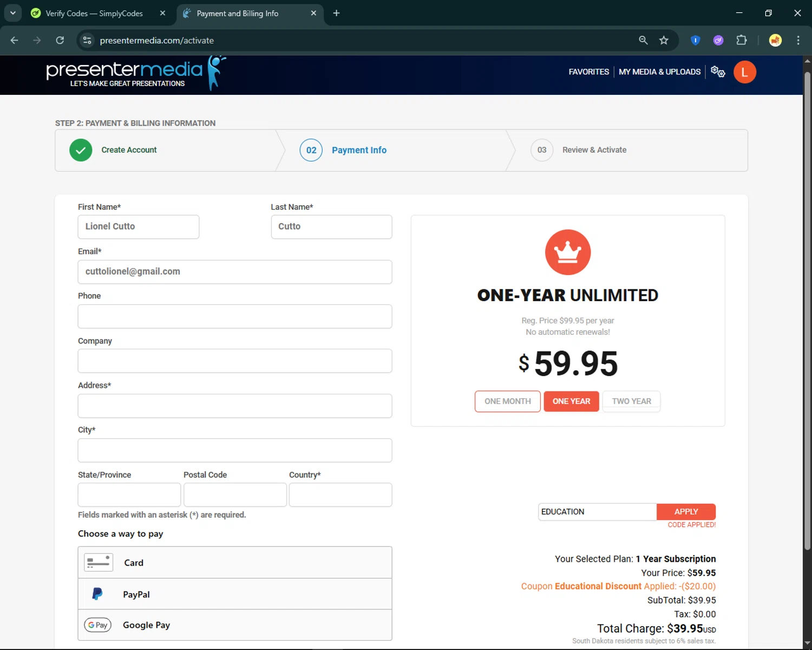Click the browser address bar URL

[x=157, y=40]
